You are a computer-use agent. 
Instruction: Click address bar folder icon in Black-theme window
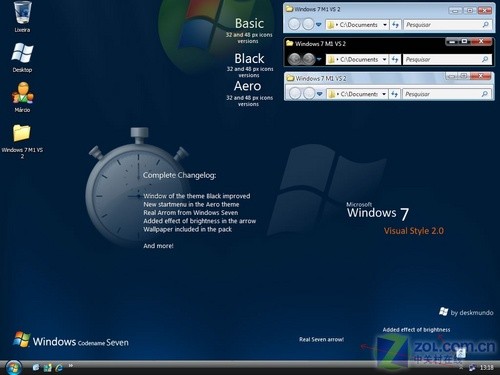[331, 60]
